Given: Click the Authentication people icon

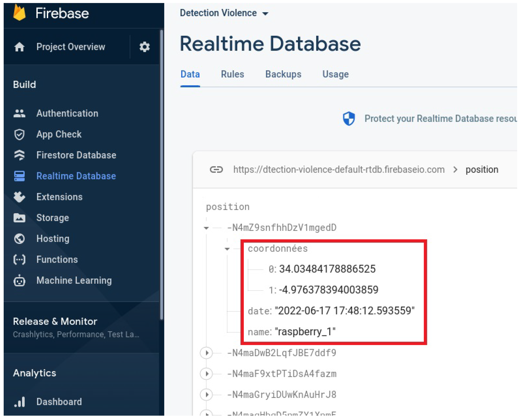Looking at the screenshot, I should (x=19, y=114).
